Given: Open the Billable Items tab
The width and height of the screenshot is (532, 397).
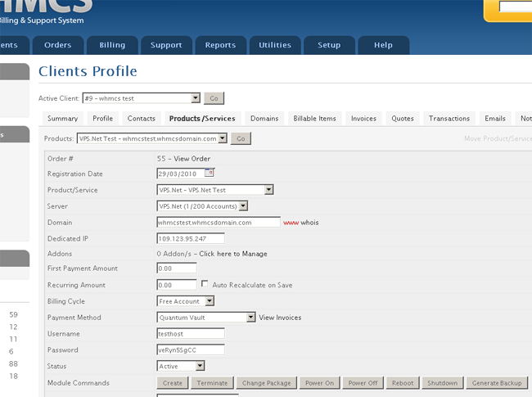Looking at the screenshot, I should 315,119.
